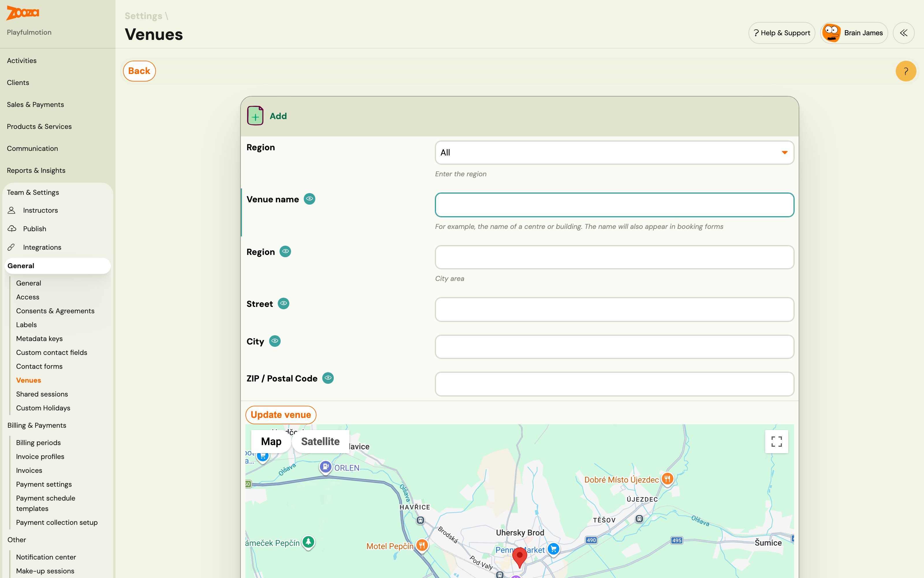Toggle visibility eye next to ZIP / Postal Code
The image size is (924, 578).
[328, 378]
